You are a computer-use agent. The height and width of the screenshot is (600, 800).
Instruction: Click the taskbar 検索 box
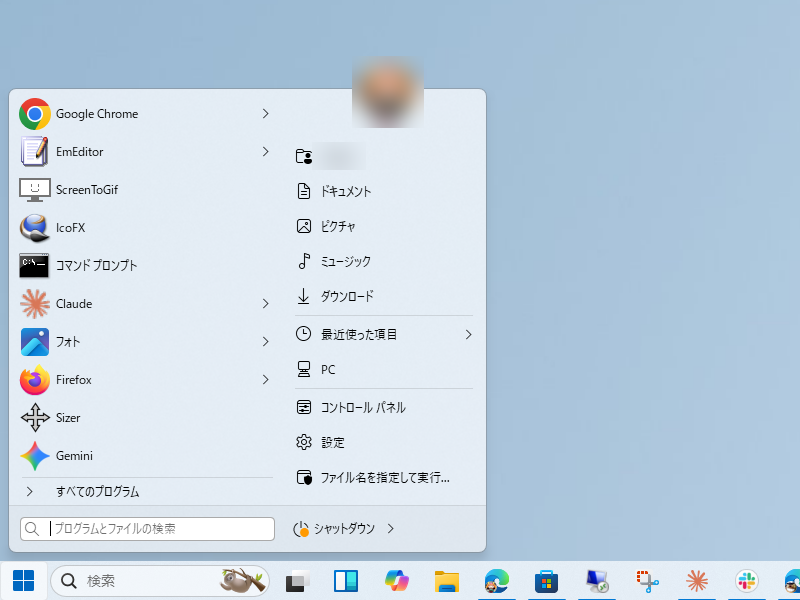[160, 581]
